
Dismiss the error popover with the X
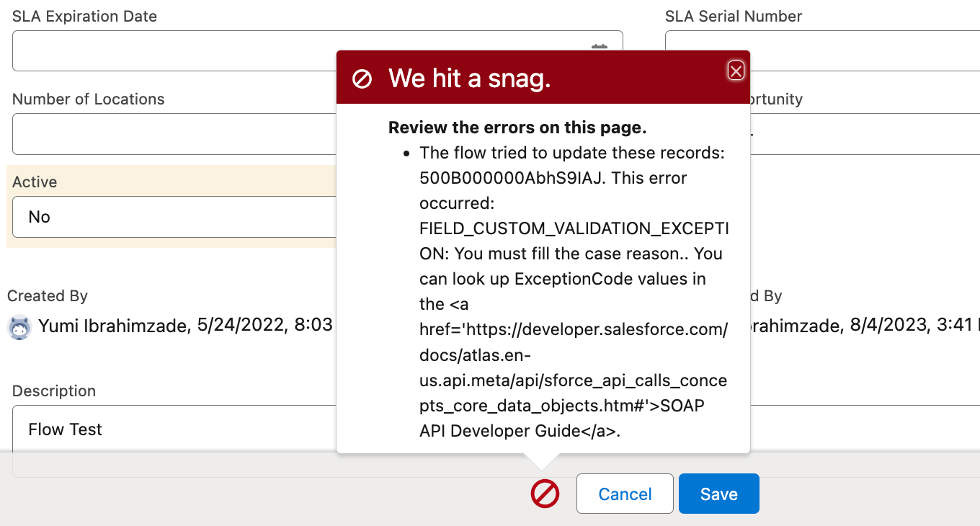736,71
